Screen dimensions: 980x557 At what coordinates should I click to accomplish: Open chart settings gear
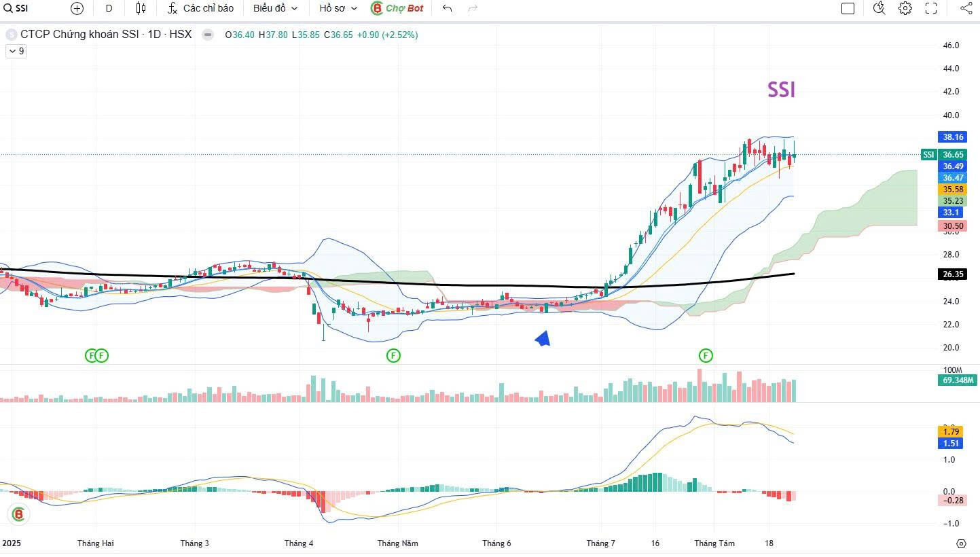tap(905, 8)
